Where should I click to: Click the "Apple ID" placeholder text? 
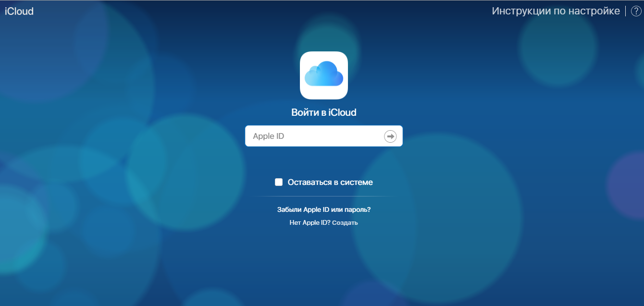(x=269, y=136)
